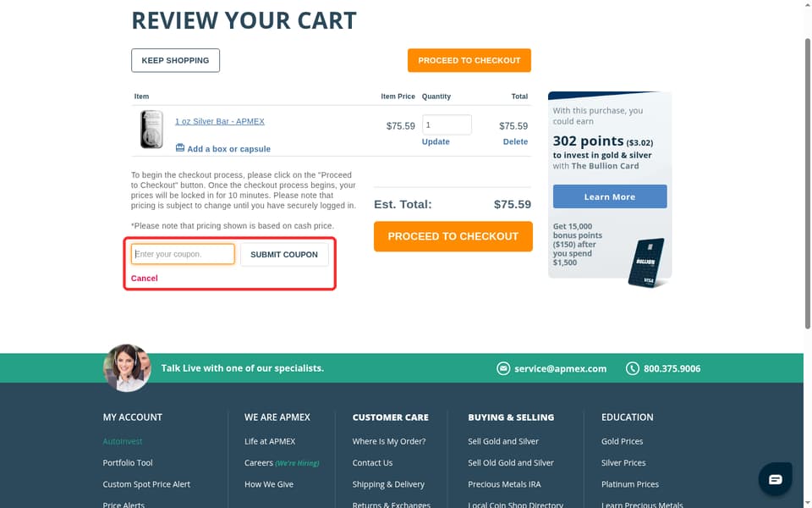Image resolution: width=812 pixels, height=508 pixels.
Task: Click the WE ARE APMEX footer heading
Action: 277,417
